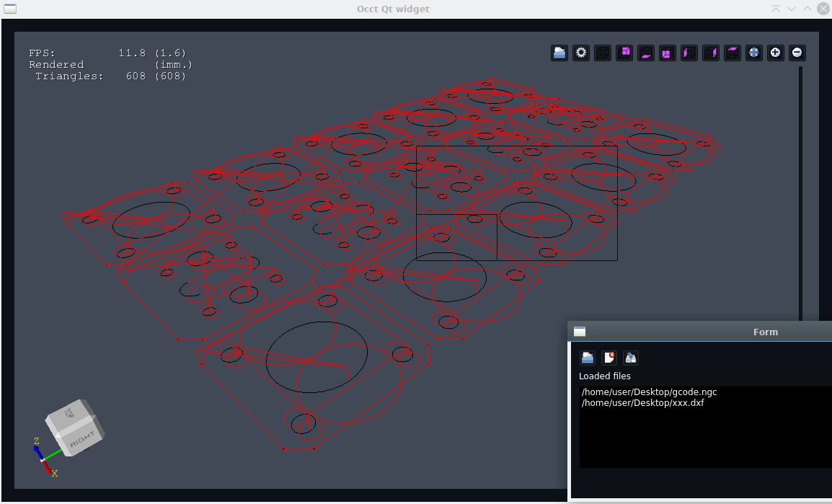Select the bottom face view icon
The height and width of the screenshot is (504, 832).
646,53
